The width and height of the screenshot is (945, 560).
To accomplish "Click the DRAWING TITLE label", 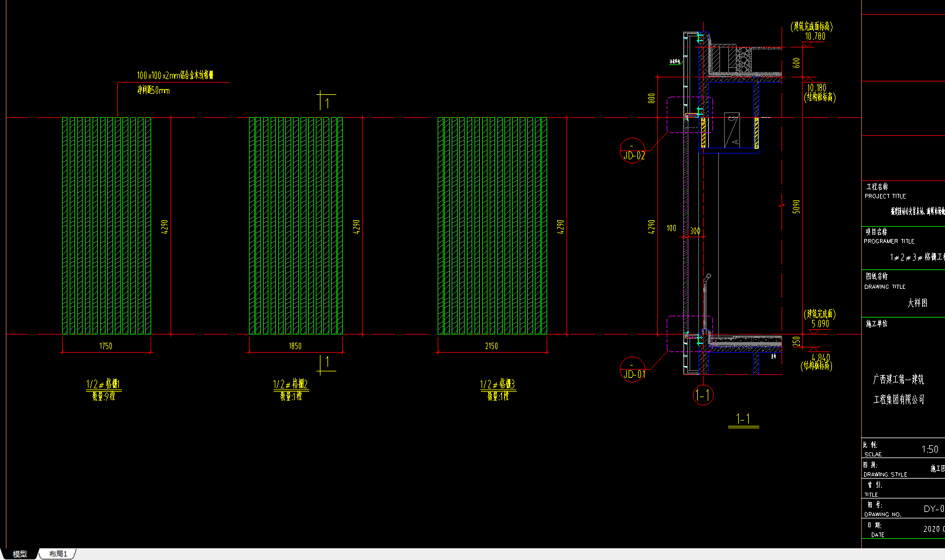I will pyautogui.click(x=885, y=287).
